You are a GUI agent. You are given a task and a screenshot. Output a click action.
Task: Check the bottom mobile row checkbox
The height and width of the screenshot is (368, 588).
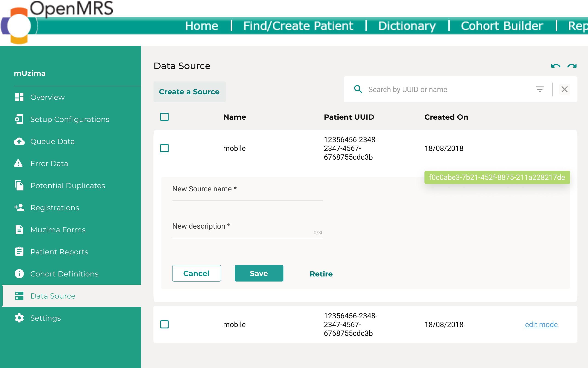(x=164, y=325)
